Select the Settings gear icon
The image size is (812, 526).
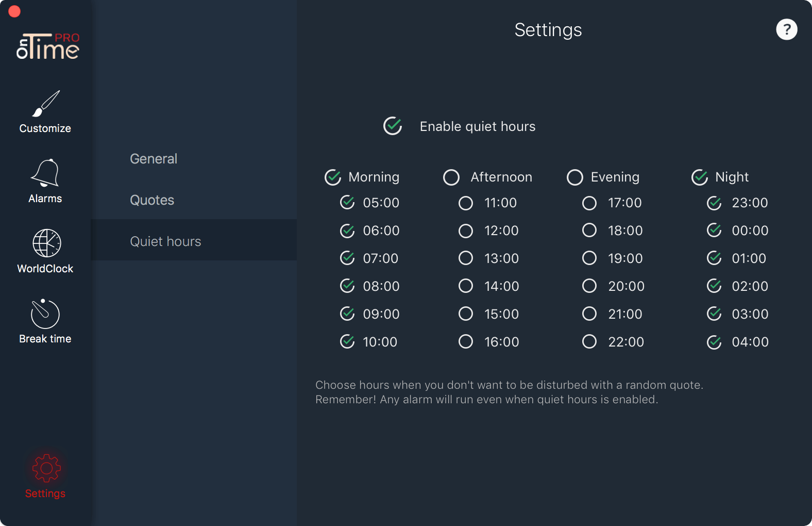point(46,468)
